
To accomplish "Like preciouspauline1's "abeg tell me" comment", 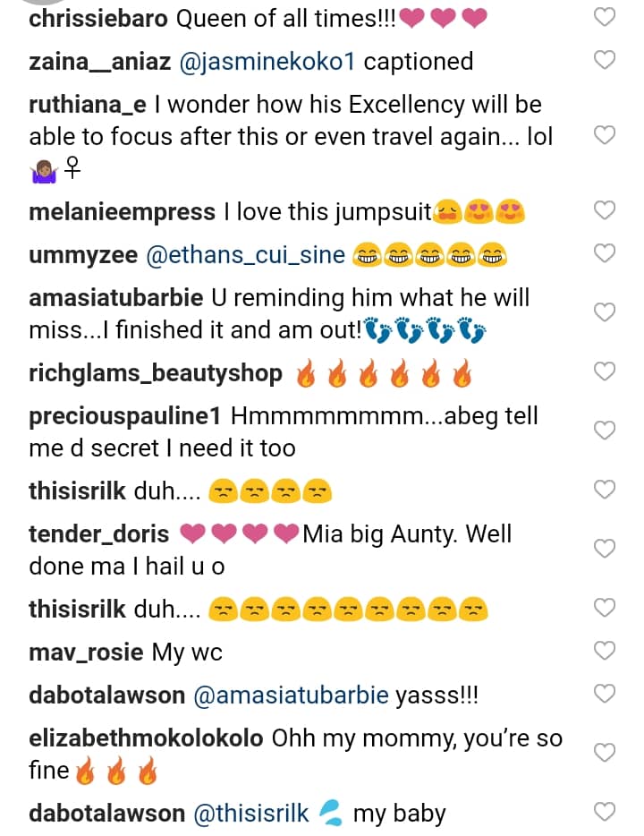I will 606,431.
